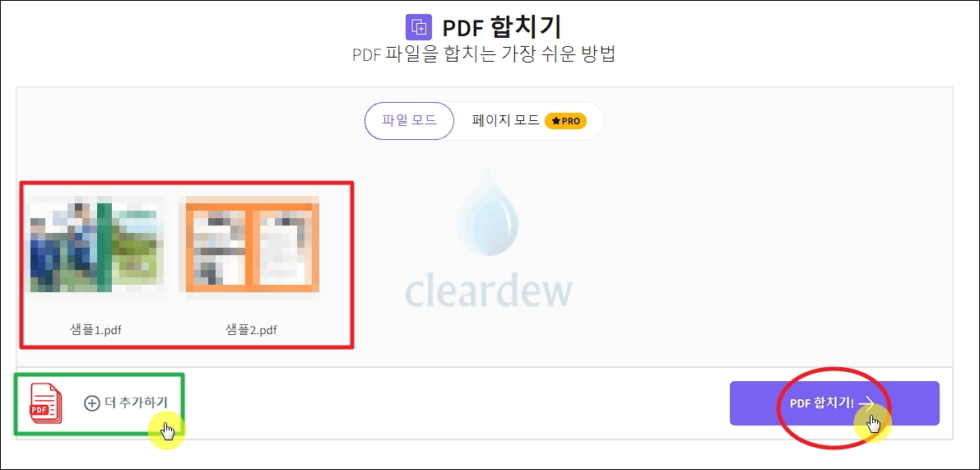Click the star icon in the PRO badge

pos(555,121)
